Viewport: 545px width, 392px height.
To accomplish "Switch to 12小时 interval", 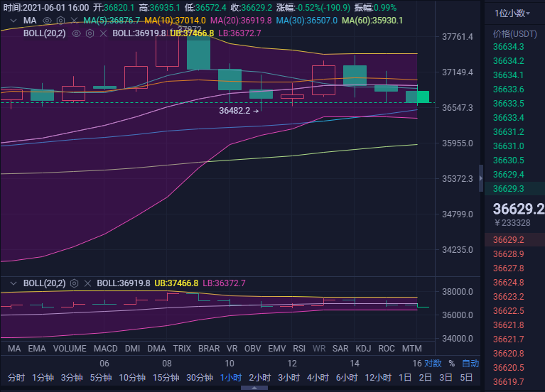I will coord(378,378).
